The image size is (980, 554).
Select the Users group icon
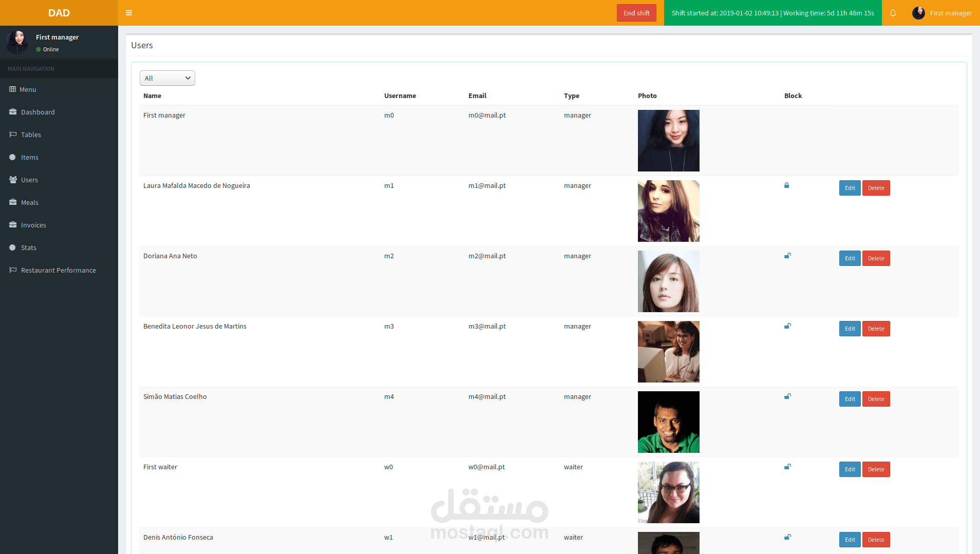pos(13,180)
